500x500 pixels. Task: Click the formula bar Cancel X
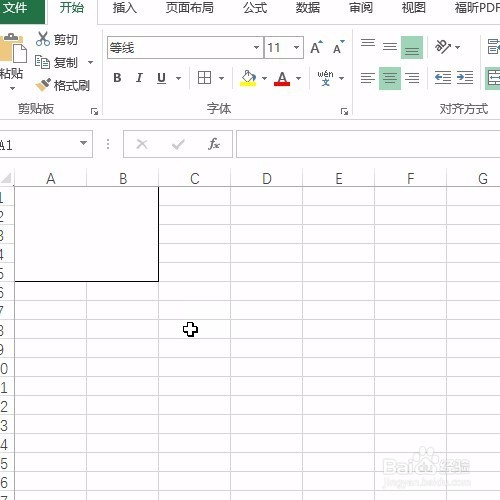142,144
